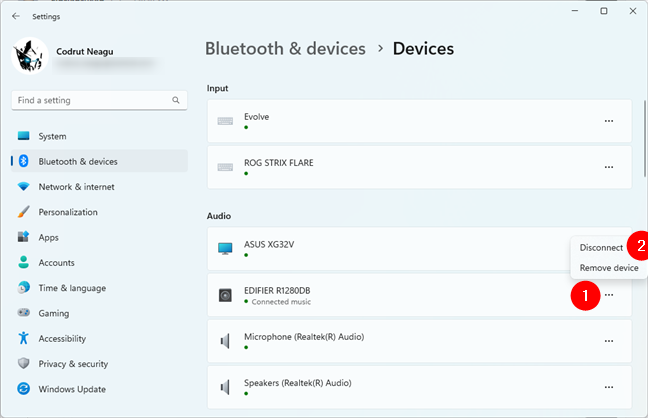The width and height of the screenshot is (648, 418).
Task: Select Speakers (Realtek(R) Audio) device name
Action: 298,383
